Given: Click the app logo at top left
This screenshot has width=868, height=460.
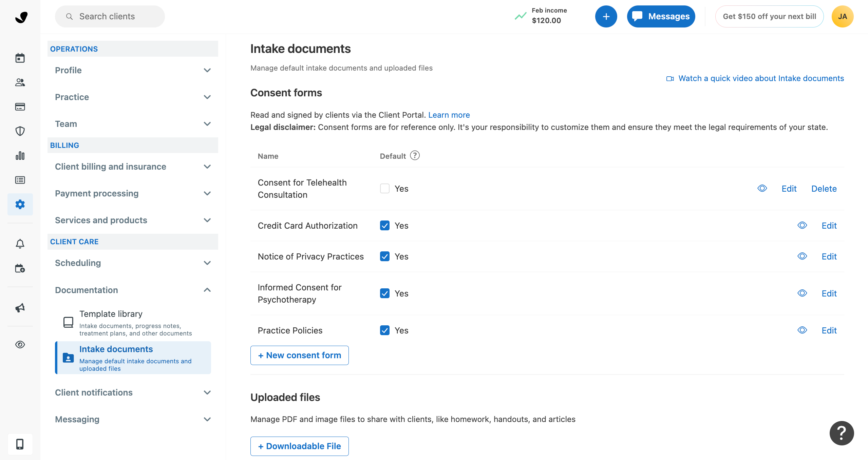Looking at the screenshot, I should coord(21,17).
